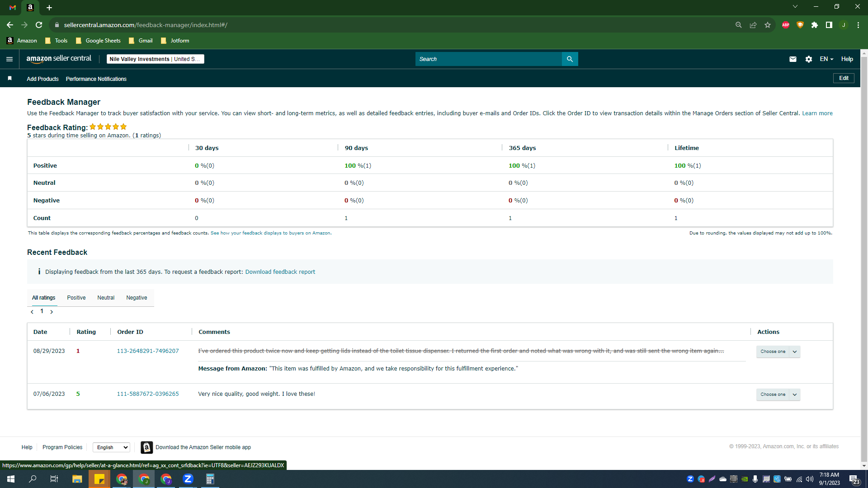
Task: Click the Help link in the top bar
Action: 847,59
